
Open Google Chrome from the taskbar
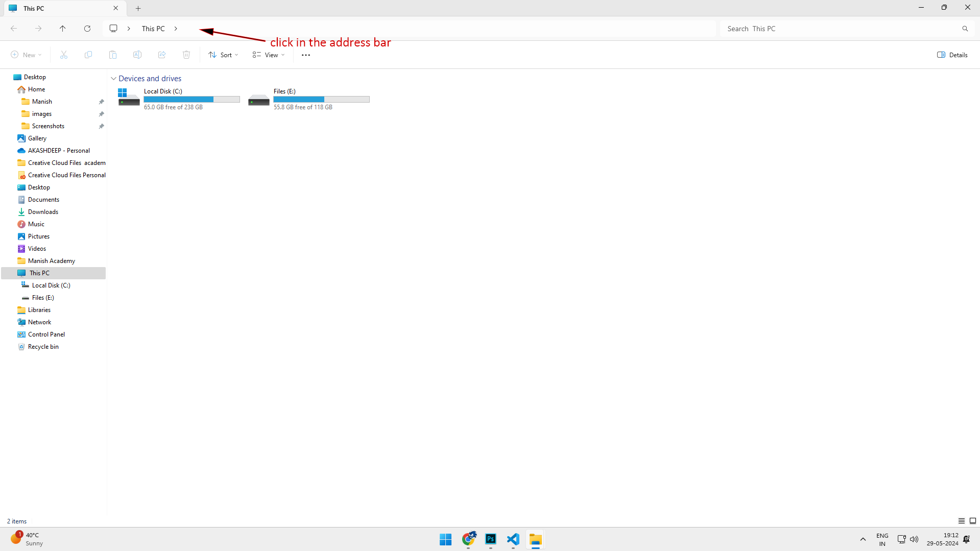pyautogui.click(x=468, y=539)
